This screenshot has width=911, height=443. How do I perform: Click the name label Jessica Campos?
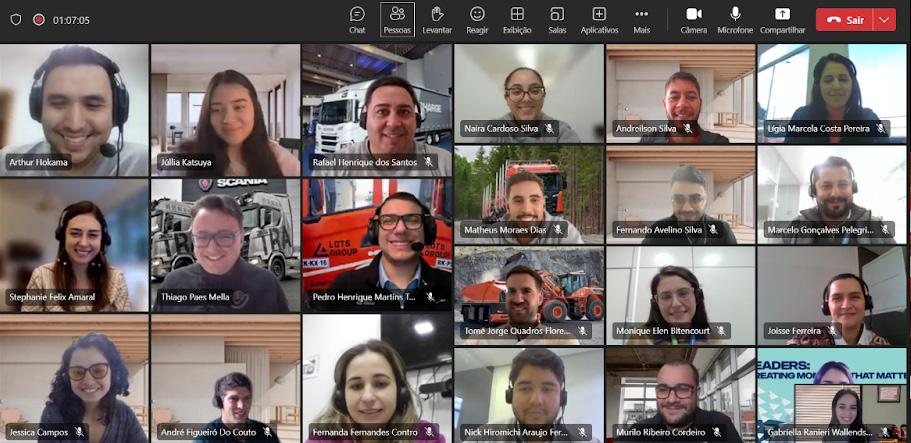[x=38, y=432]
